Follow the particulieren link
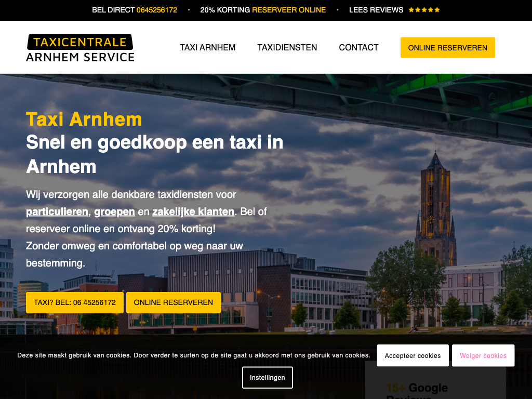Viewport: 532px width, 399px height. (x=57, y=212)
